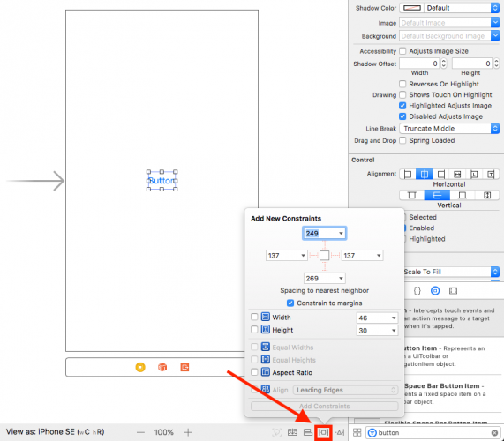Click the Add Constraints button

point(324,407)
